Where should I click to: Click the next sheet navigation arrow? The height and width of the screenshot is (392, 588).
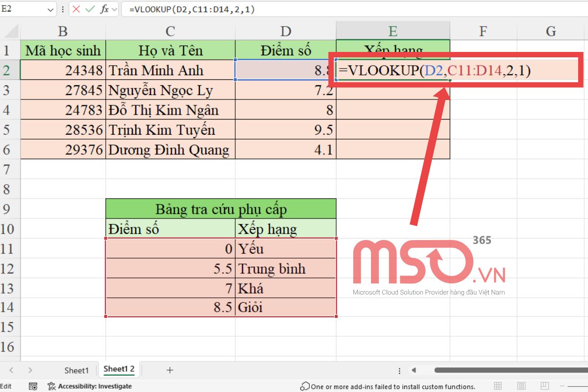pos(30,370)
